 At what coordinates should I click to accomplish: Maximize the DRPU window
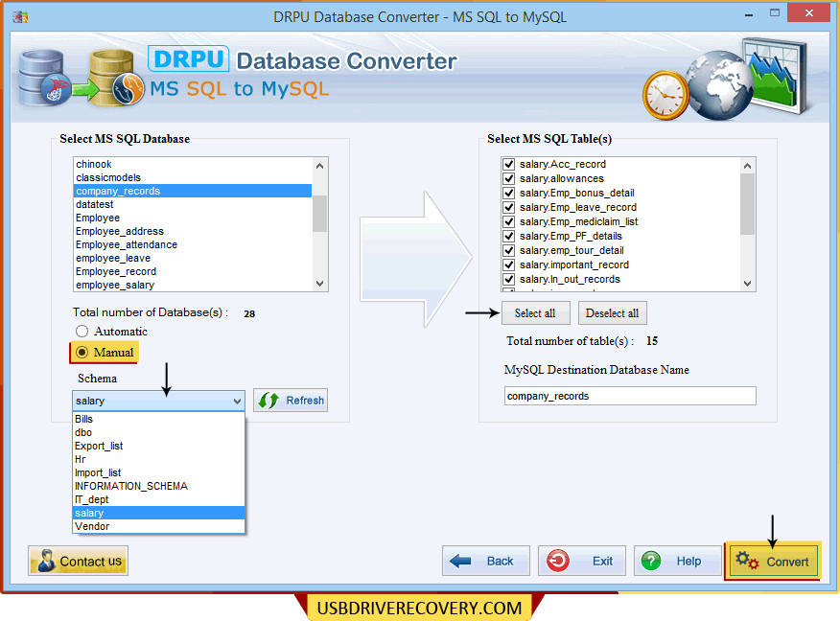[775, 12]
